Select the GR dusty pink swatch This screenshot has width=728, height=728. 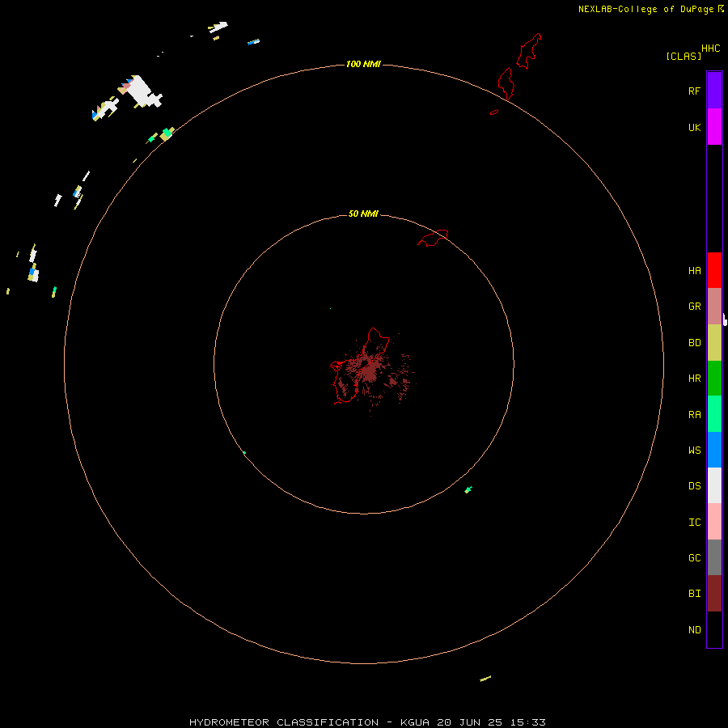click(714, 307)
